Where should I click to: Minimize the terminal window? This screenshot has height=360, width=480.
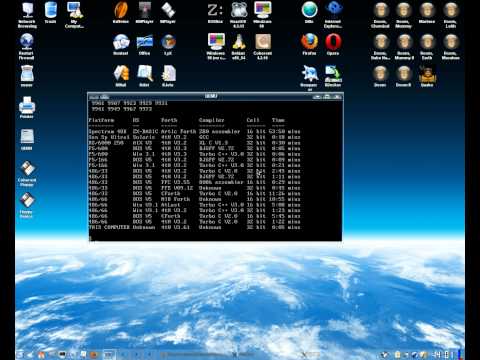pos(317,96)
